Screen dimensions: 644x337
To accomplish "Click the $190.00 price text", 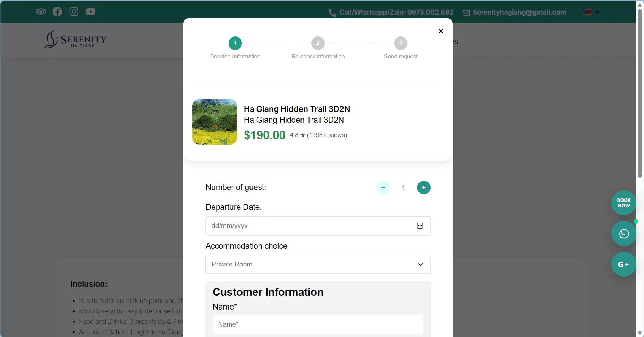I will point(264,135).
